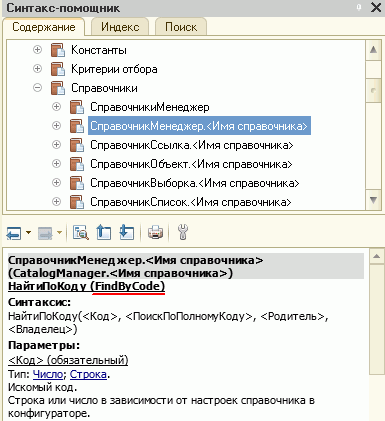
Task: Click the Критерии отбора book icon
Action: click(58, 69)
